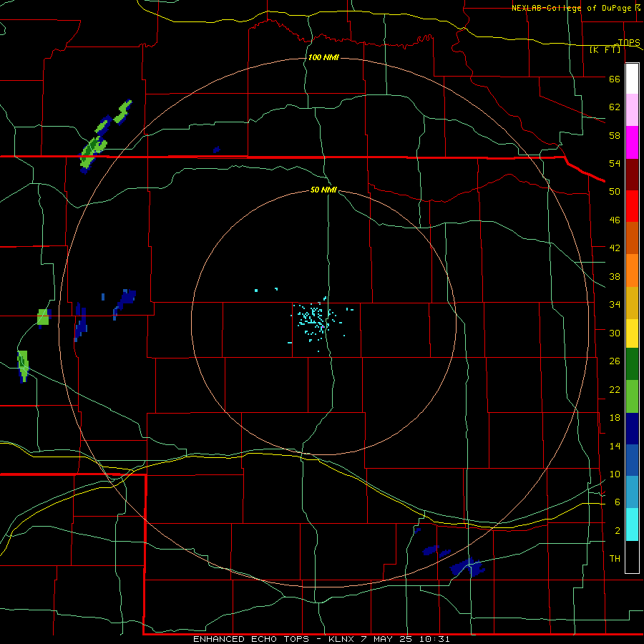
Task: Click the "50 NMI" range ring label
Action: (323, 190)
